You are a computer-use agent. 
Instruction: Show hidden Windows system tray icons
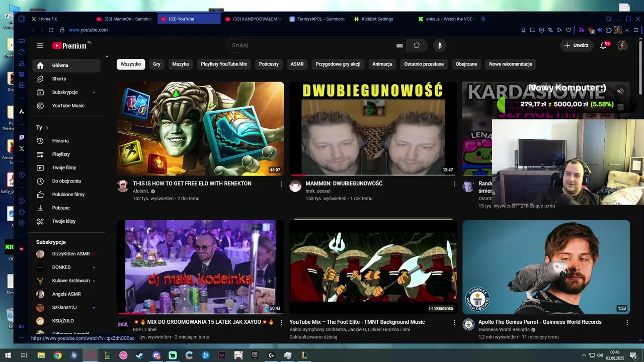pyautogui.click(x=584, y=355)
